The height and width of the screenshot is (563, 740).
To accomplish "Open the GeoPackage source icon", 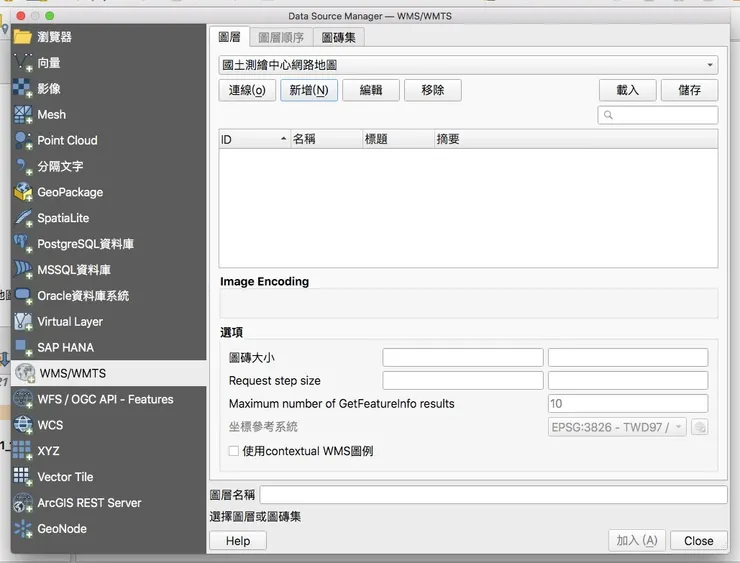I will point(23,193).
